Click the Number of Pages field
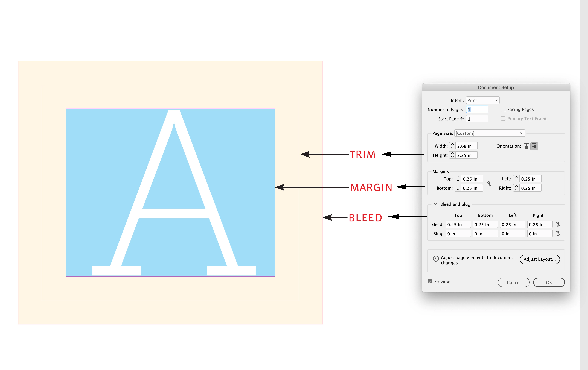Image resolution: width=588 pixels, height=370 pixels. (477, 110)
